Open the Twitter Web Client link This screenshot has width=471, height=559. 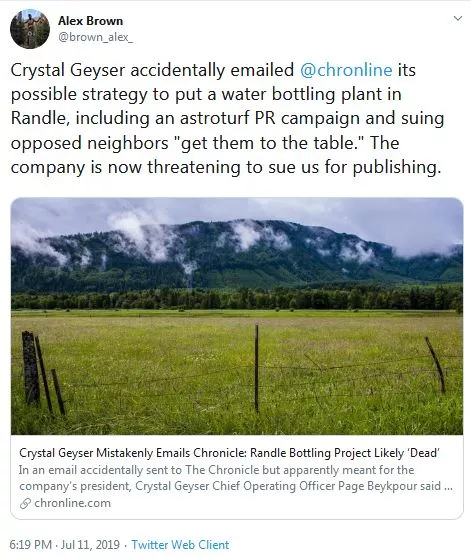(180, 545)
